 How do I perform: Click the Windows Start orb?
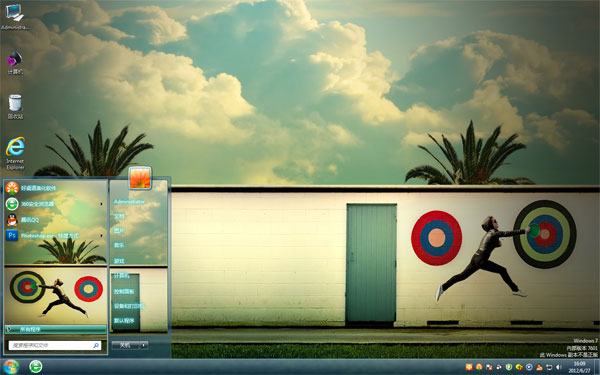coord(11,367)
